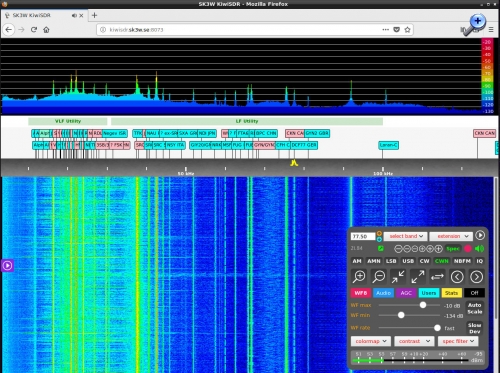
Task: Click the zoom in magnifier icon
Action: click(359, 277)
